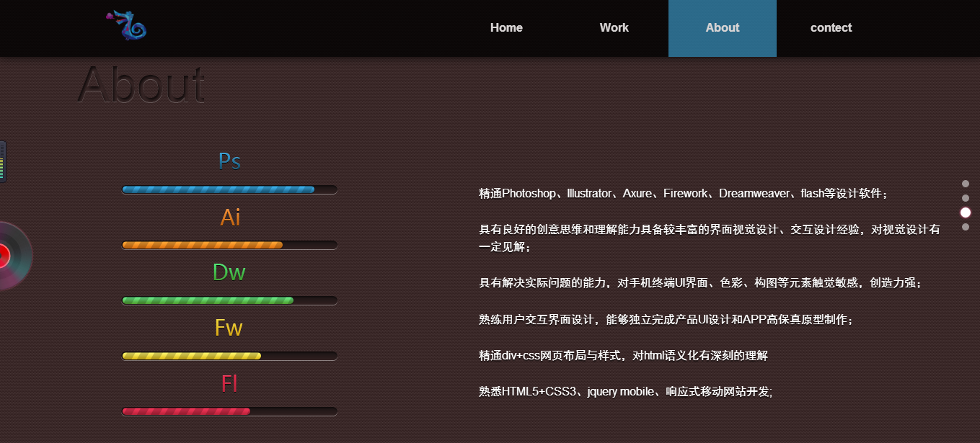Click the Fl skill label

click(229, 383)
